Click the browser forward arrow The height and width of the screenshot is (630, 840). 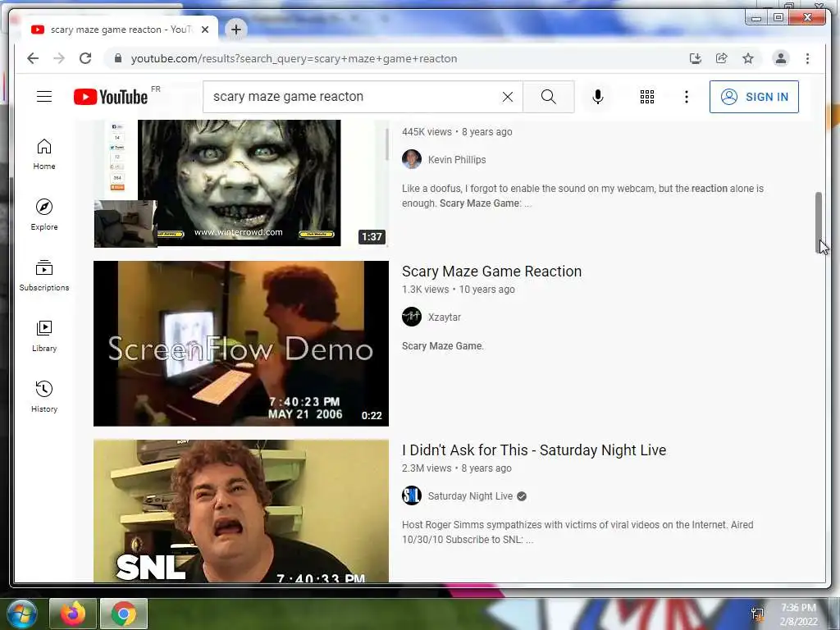(59, 58)
